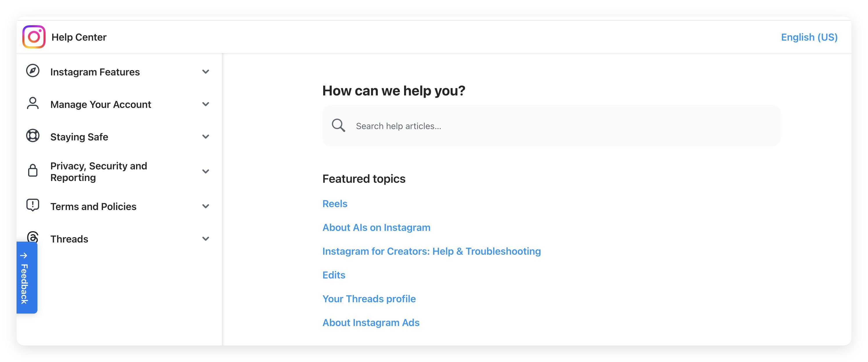Expand the Privacy, Security and Reporting chevron
Screen dimensions: 868x362
pyautogui.click(x=206, y=171)
